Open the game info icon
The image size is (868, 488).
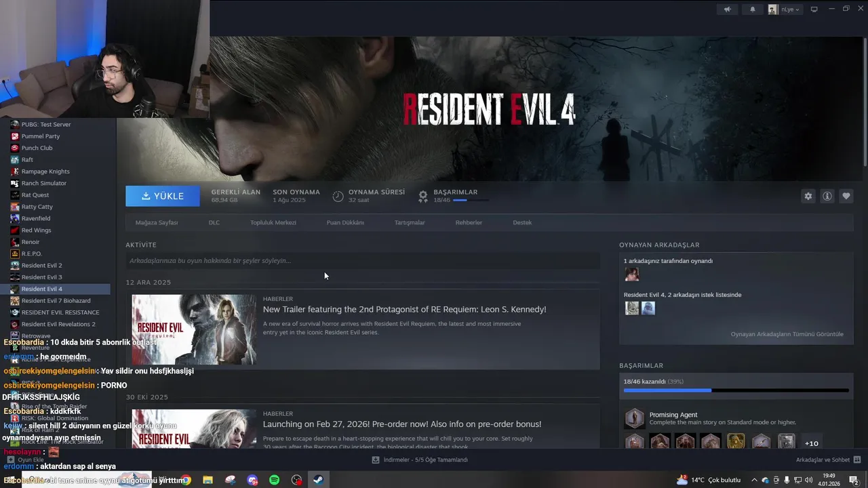[827, 196]
